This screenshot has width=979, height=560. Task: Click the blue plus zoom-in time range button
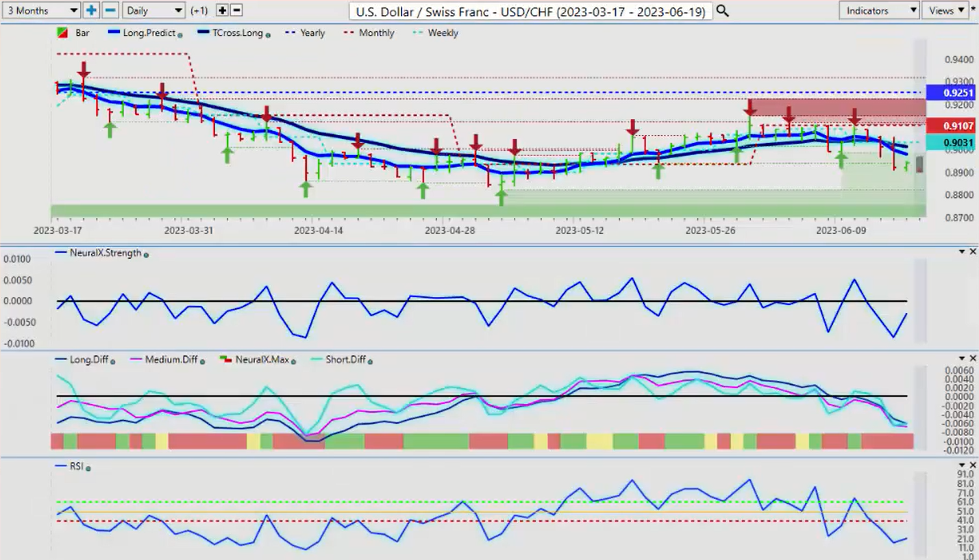pos(91,10)
